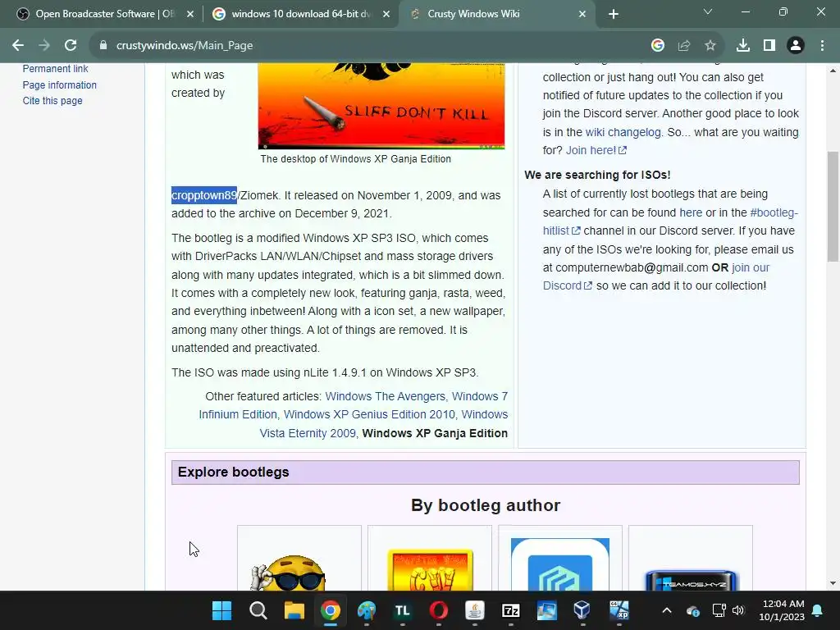
Task: Open the Chrome profile menu
Action: [796, 46]
